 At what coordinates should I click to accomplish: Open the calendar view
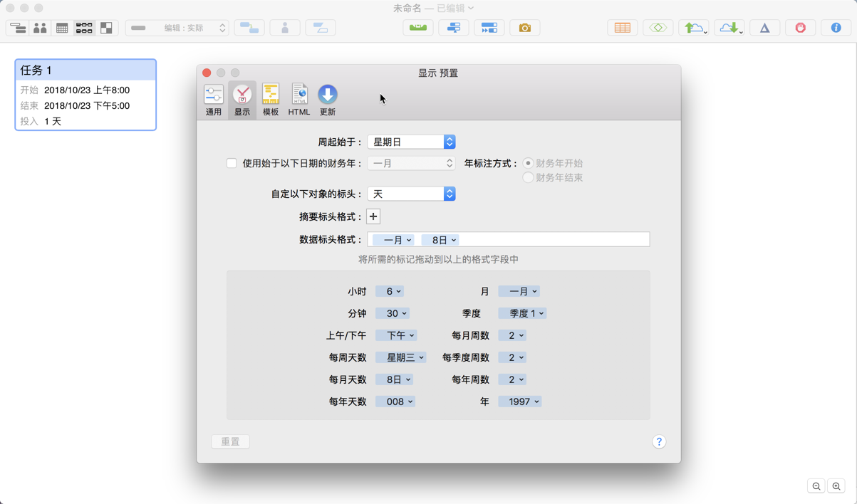click(62, 28)
